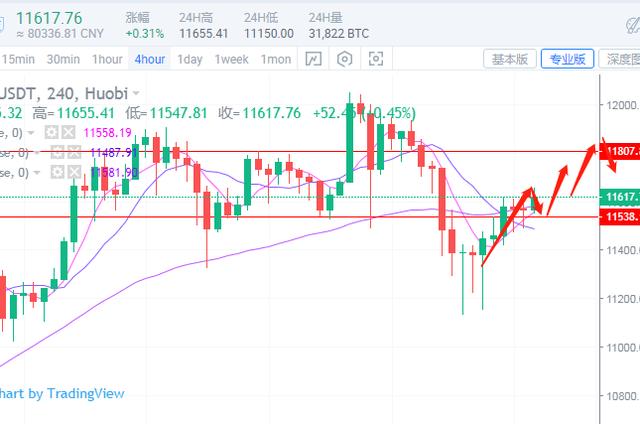The width and height of the screenshot is (640, 424).
Task: Switch to 基本版 basic mode
Action: coord(510,59)
